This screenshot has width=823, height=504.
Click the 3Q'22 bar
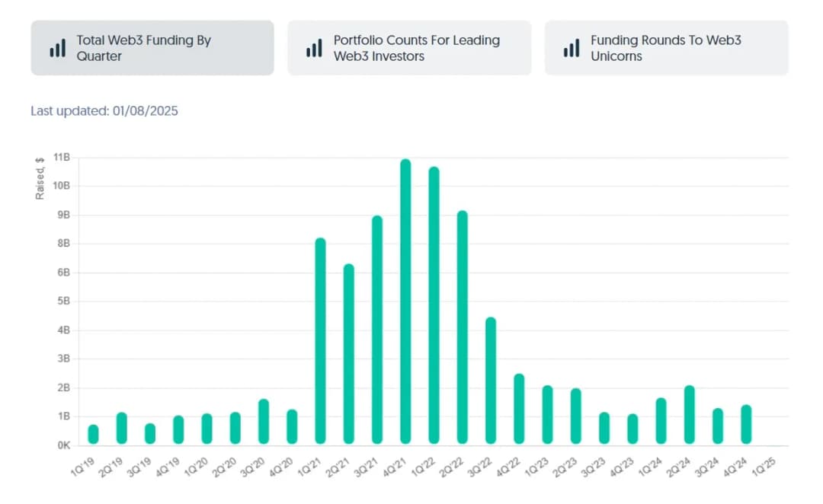[x=491, y=381]
